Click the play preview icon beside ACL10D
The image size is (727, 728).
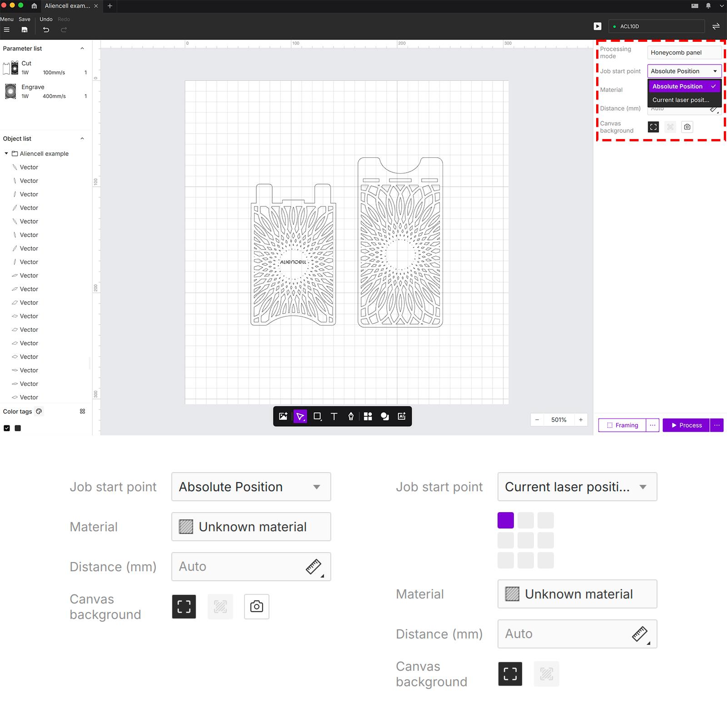coord(598,26)
